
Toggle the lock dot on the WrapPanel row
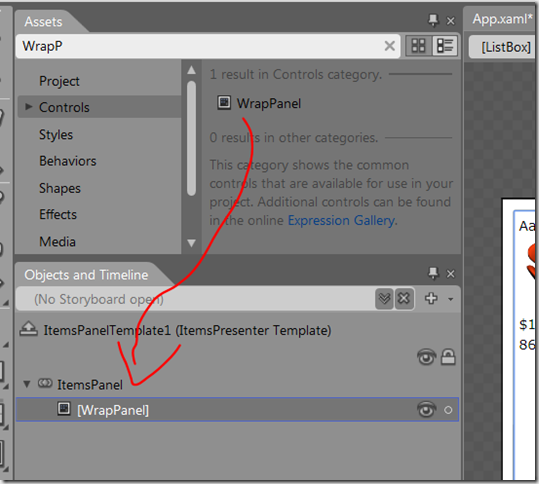point(448,410)
